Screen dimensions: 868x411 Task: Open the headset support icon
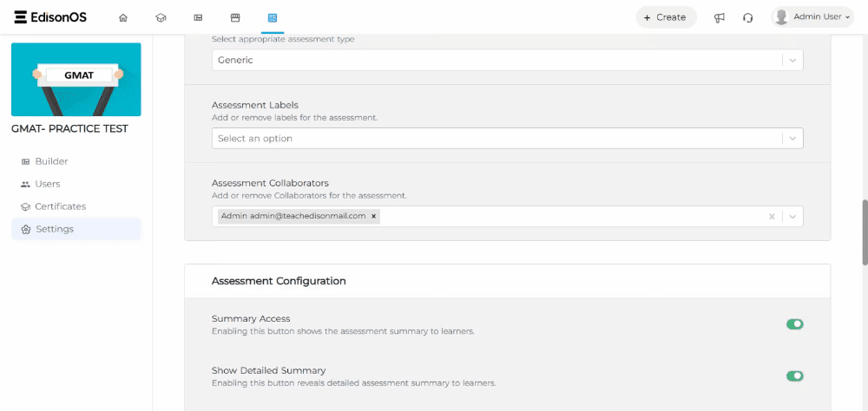click(x=747, y=17)
